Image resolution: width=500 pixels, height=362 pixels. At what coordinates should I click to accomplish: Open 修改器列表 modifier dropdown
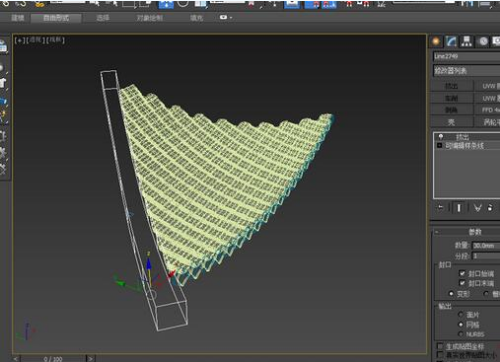pos(467,71)
